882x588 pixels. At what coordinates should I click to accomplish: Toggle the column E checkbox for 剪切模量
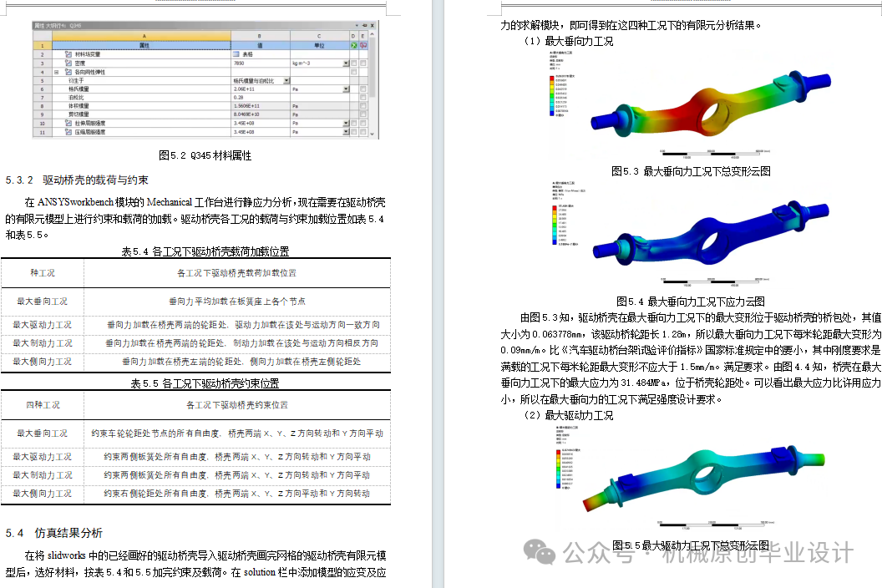[x=362, y=114]
